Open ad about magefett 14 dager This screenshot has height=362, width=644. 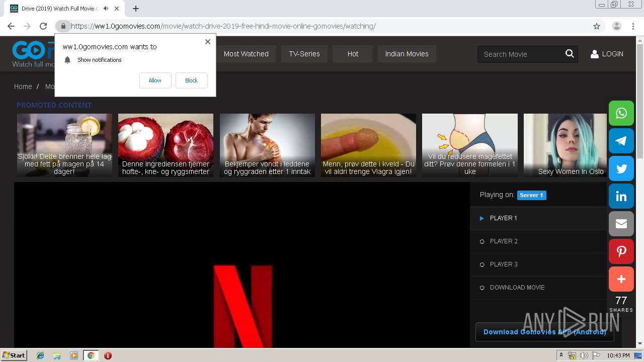64,145
